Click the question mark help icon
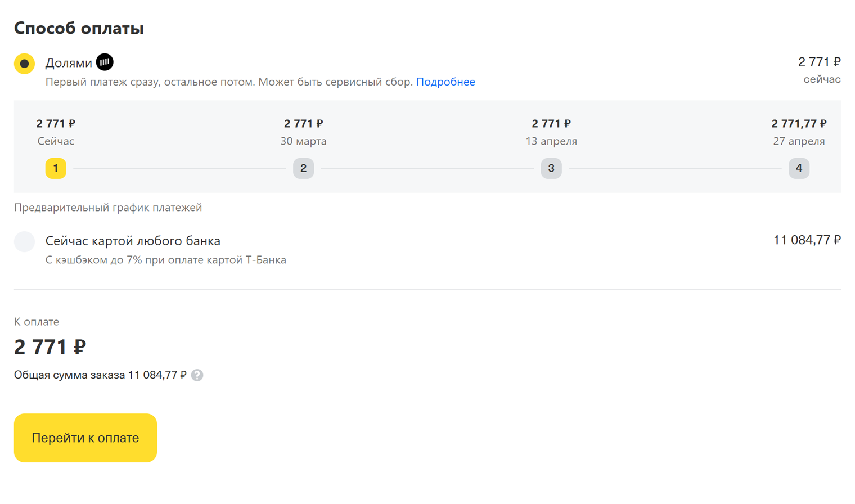The image size is (855, 504). point(197,375)
